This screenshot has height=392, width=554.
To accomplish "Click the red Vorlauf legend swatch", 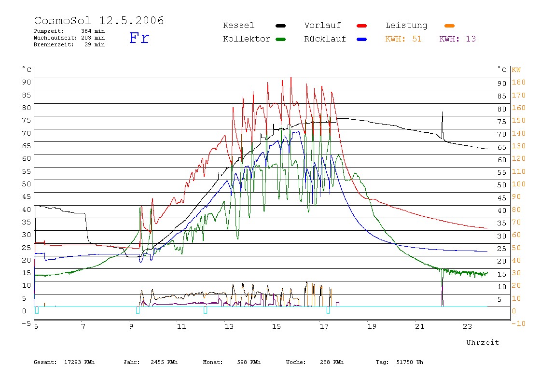I will (x=362, y=26).
